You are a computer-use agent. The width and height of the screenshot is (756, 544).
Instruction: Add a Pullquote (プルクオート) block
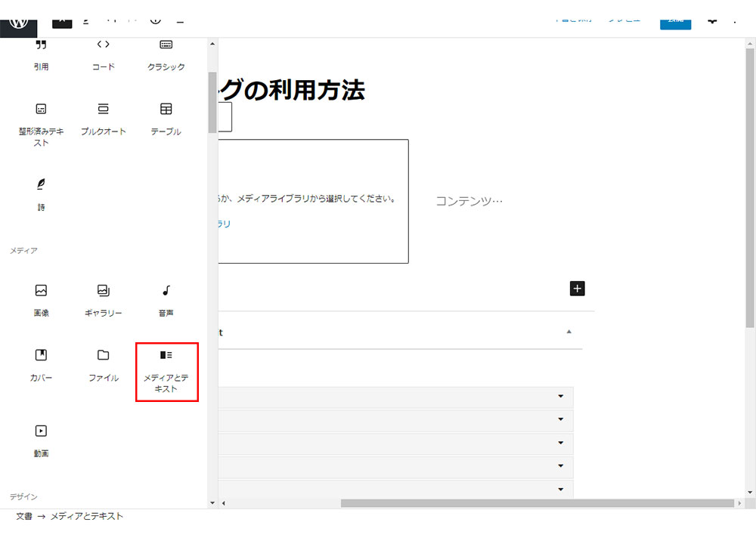coord(104,118)
